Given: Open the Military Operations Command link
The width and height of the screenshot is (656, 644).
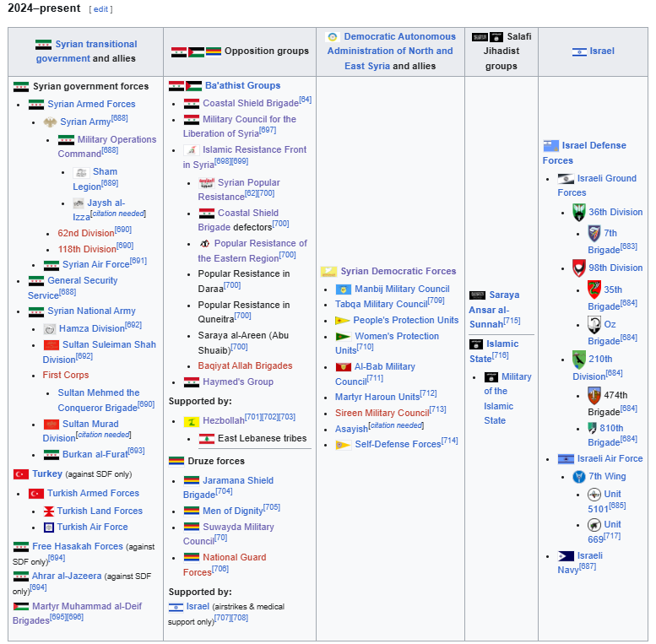Looking at the screenshot, I should [107, 146].
